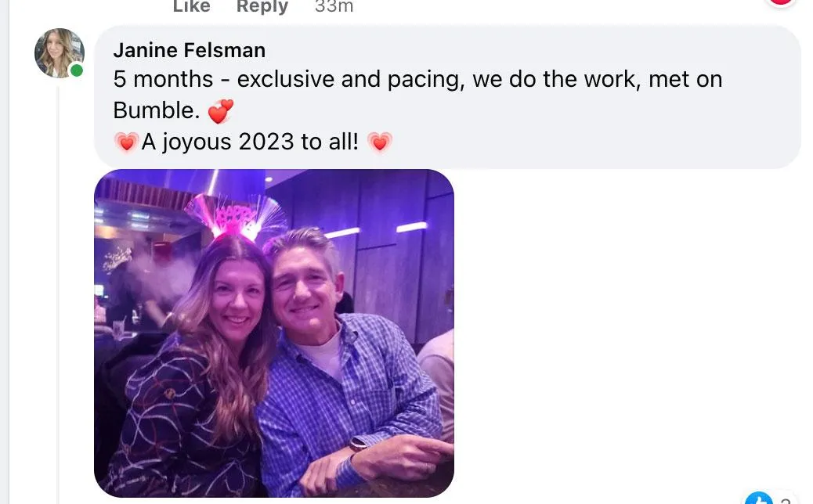The image size is (813, 504).
Task: Click the 'A joyous 2023 to all!' text
Action: coord(250,142)
